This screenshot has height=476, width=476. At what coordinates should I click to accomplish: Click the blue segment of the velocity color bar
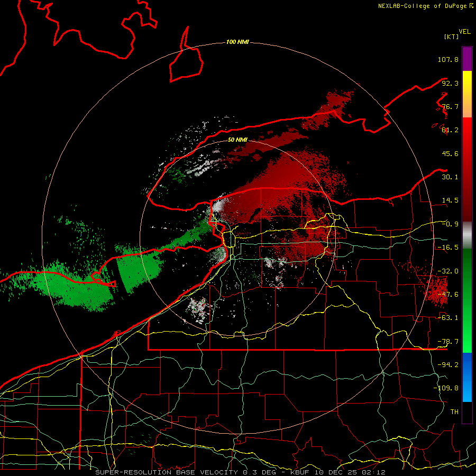pos(467,377)
